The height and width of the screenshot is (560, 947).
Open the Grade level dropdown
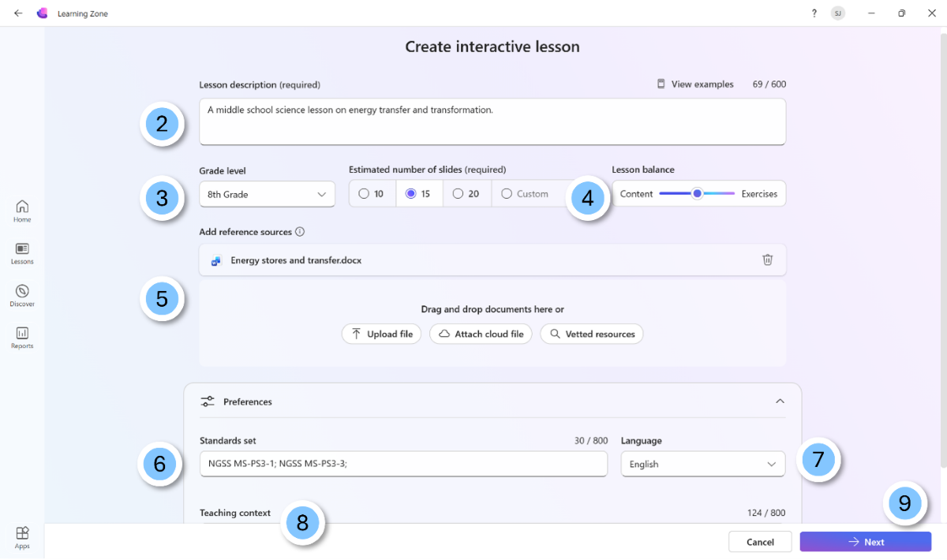268,194
